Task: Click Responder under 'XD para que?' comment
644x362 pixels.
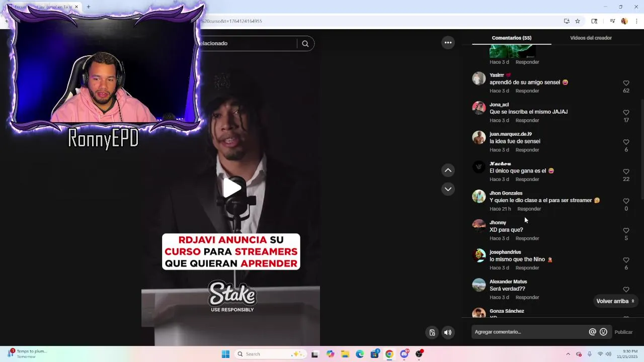Action: 527,238
